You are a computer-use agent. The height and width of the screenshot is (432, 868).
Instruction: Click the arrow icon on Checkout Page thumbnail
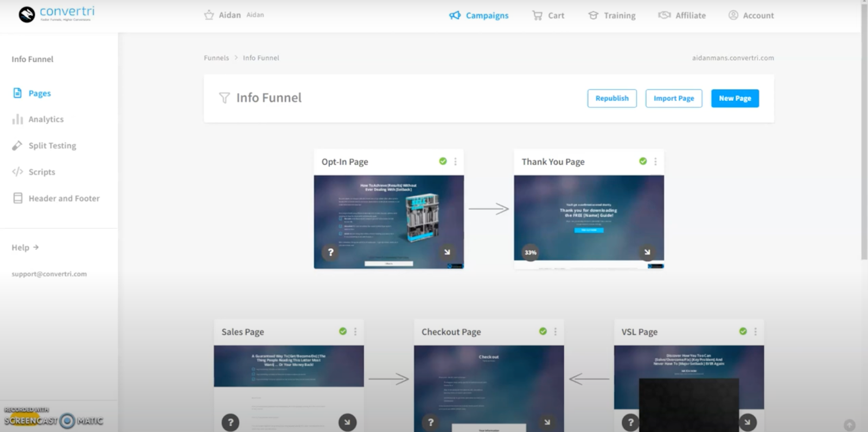click(x=547, y=422)
